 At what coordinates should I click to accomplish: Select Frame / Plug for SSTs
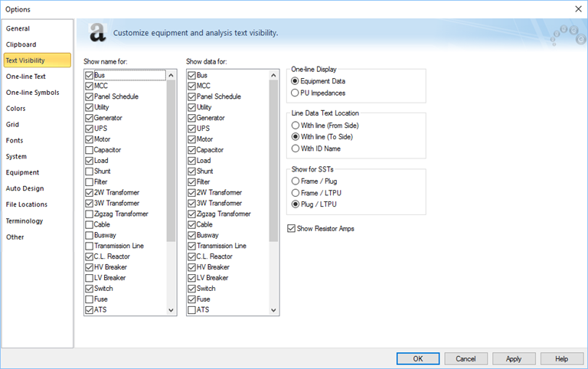click(296, 181)
